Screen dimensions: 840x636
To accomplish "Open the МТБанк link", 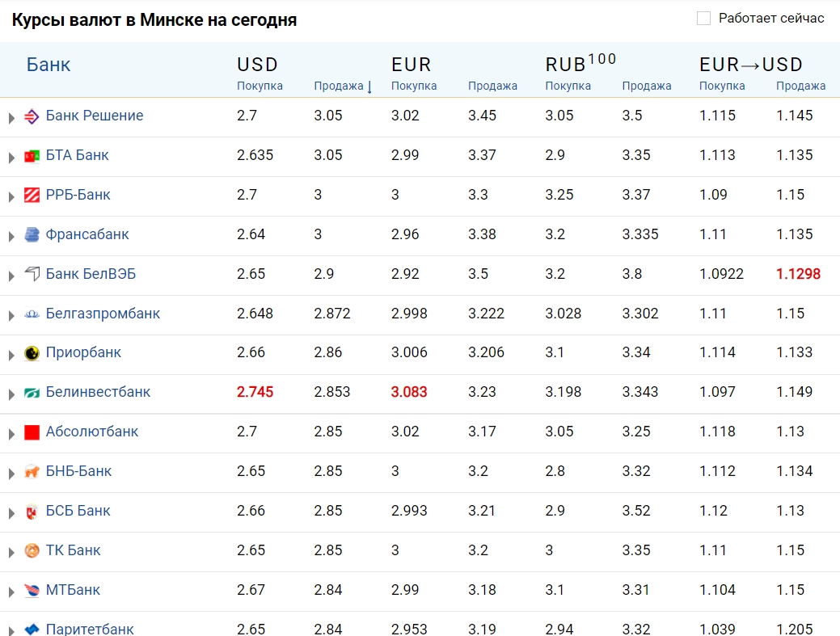I will [73, 591].
